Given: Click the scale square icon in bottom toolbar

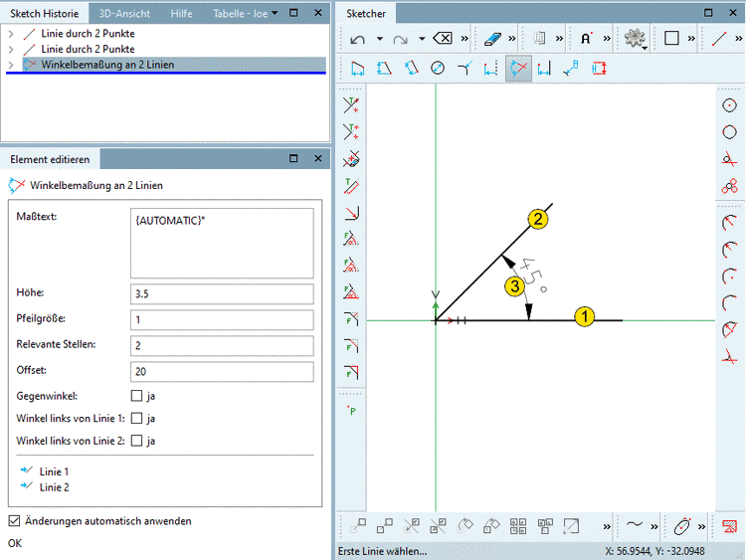Looking at the screenshot, I should (x=571, y=526).
